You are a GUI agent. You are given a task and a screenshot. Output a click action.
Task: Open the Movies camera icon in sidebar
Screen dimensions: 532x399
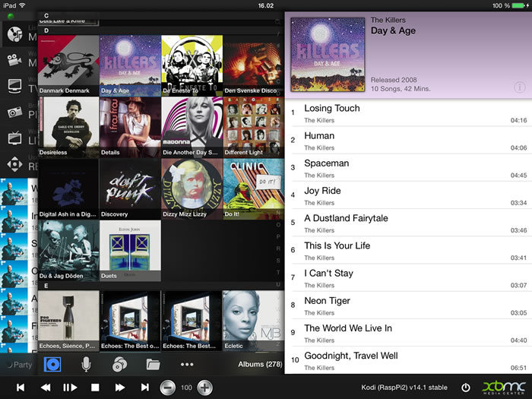tap(14, 61)
